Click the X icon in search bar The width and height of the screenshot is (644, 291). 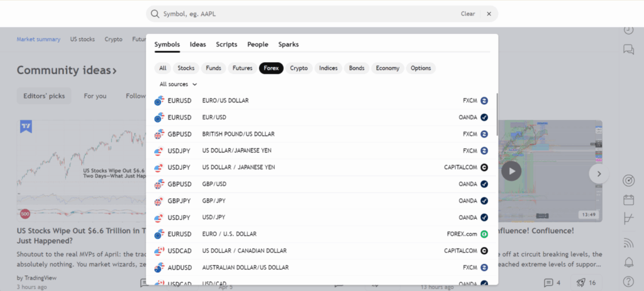(489, 14)
